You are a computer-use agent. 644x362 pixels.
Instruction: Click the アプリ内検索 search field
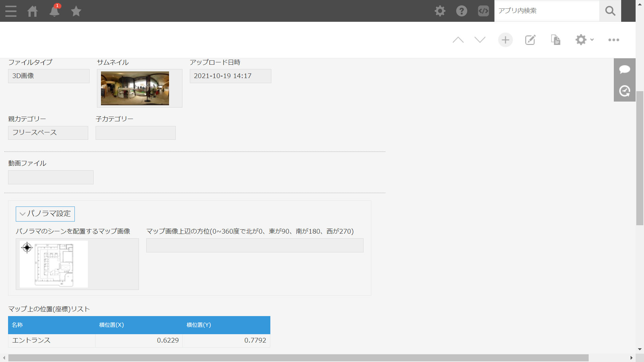[547, 11]
